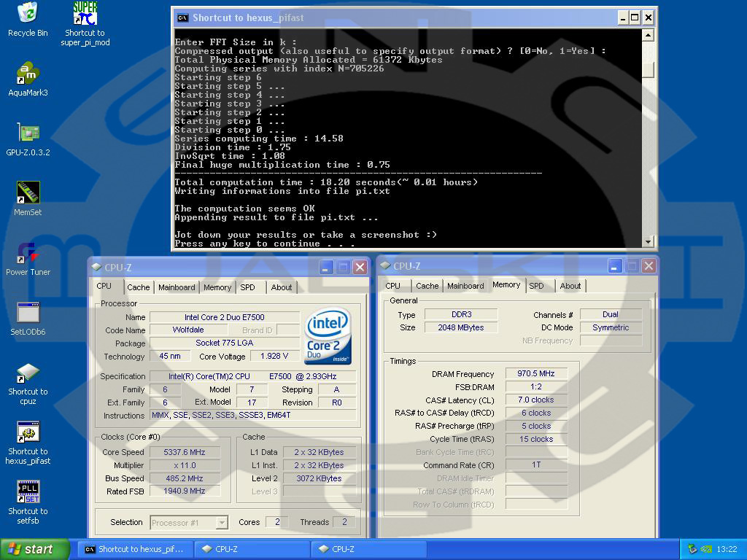Click the console scrollbar down arrow
Screen dimensions: 747x560
point(648,242)
